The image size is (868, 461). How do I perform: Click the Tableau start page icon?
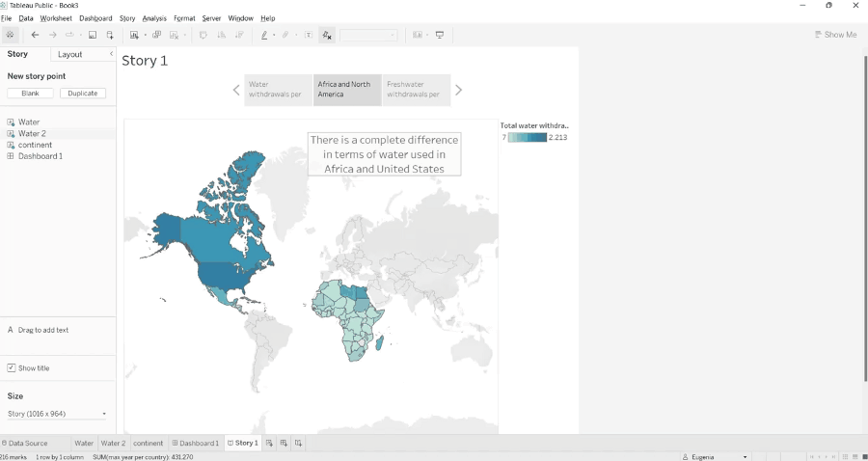(10, 35)
